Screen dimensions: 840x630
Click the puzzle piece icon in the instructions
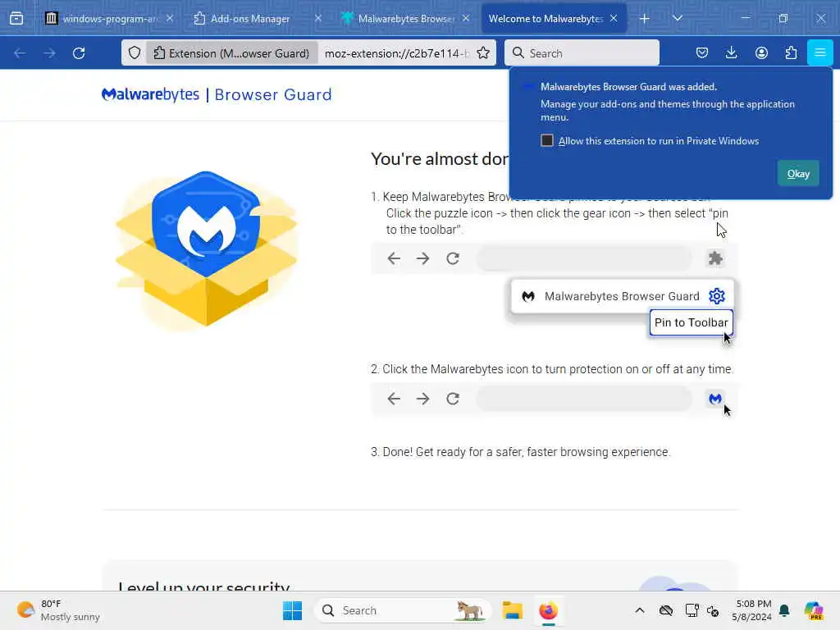point(715,258)
